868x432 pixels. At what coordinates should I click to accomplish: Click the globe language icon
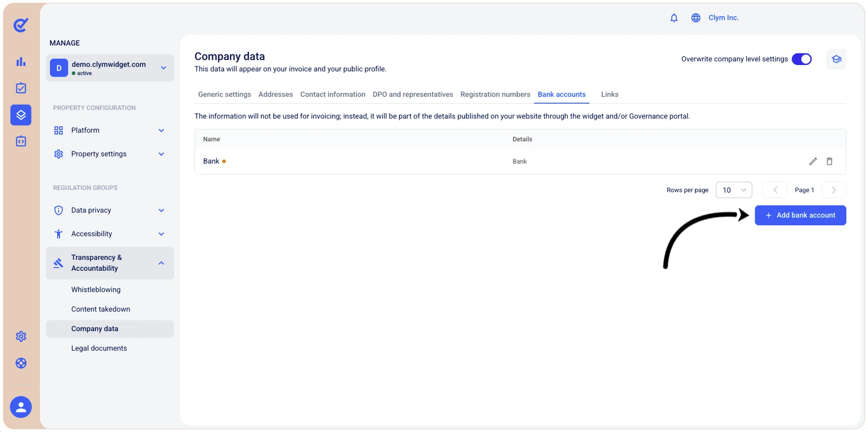695,18
